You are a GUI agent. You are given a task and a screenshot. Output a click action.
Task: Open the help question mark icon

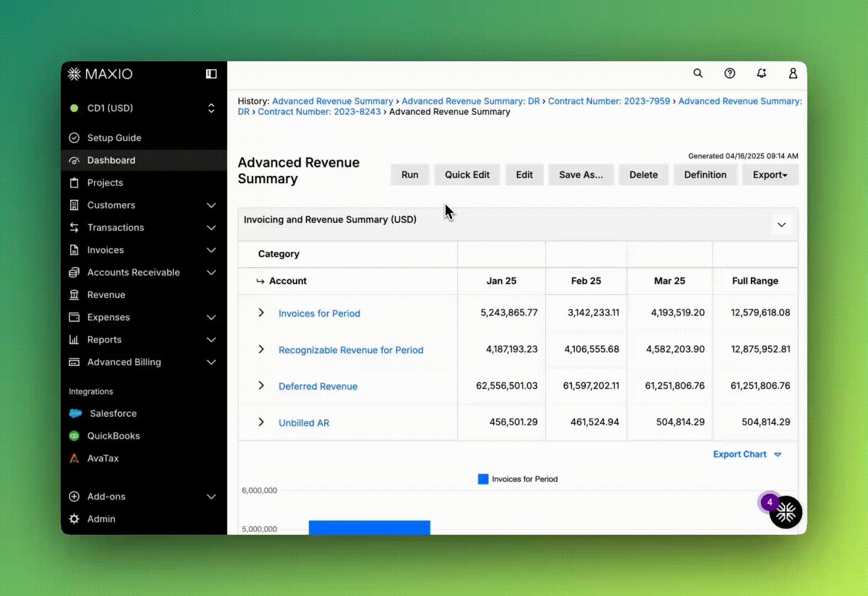pyautogui.click(x=729, y=73)
